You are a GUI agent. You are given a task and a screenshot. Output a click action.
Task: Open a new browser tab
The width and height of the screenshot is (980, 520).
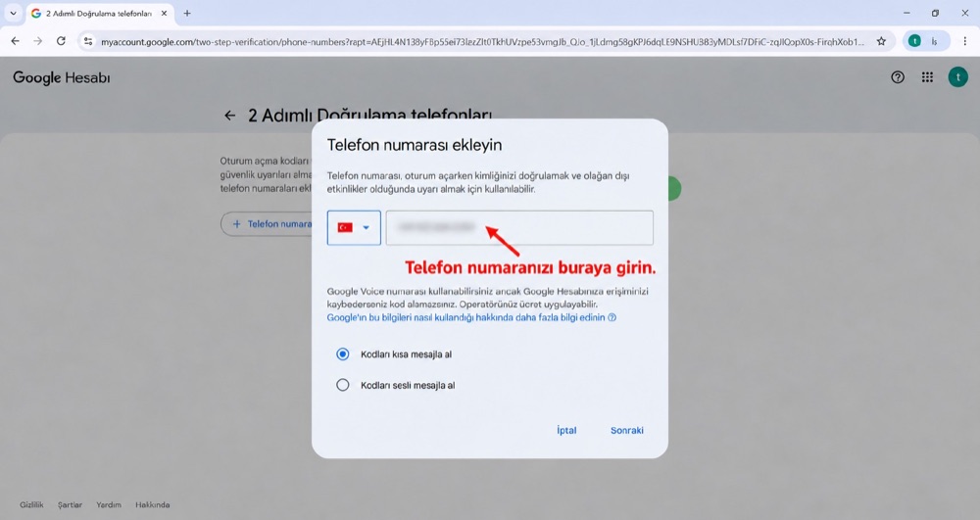pyautogui.click(x=187, y=13)
